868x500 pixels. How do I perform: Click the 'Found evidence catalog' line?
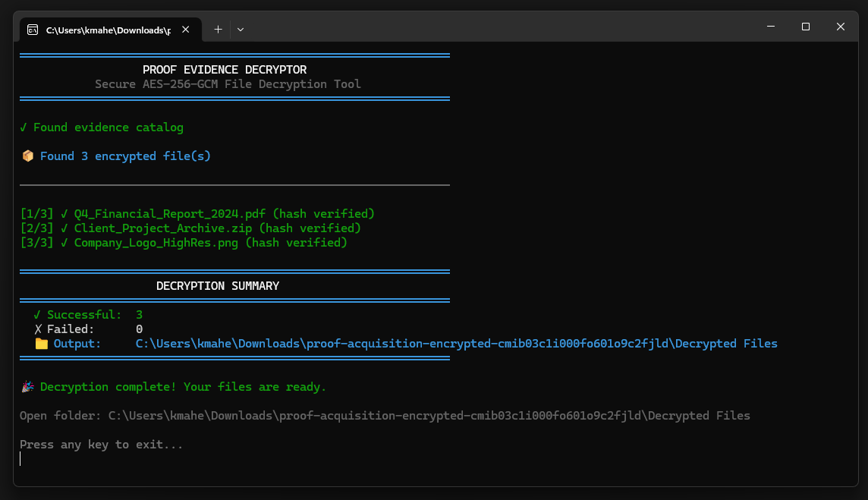coord(102,127)
